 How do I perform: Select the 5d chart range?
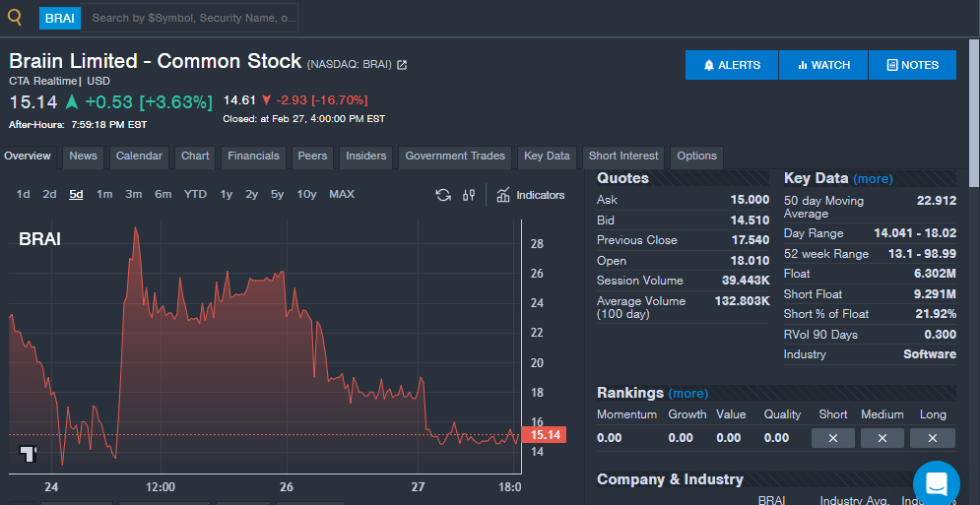pyautogui.click(x=76, y=194)
